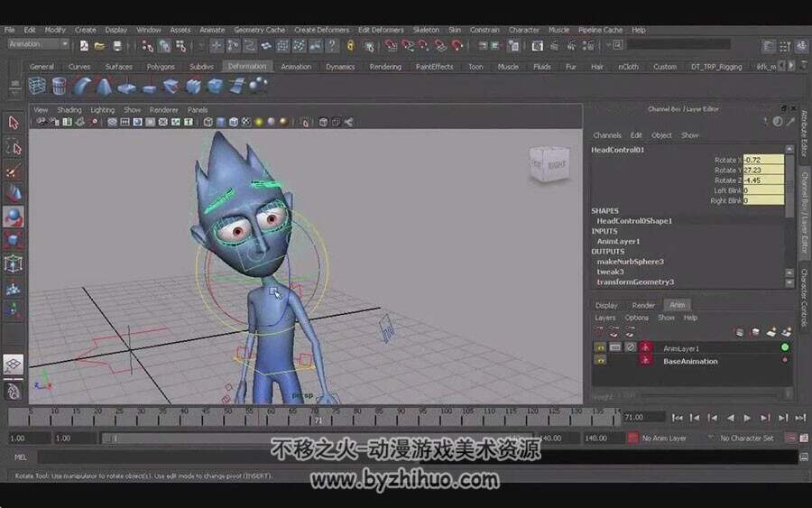812x508 pixels.
Task: Click the Soft Modification tool icon
Action: 14,288
